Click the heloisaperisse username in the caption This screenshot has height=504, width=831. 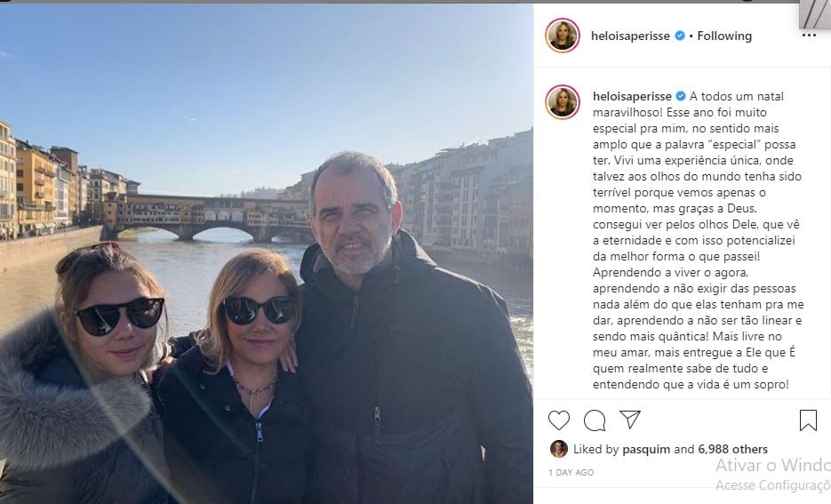point(631,96)
